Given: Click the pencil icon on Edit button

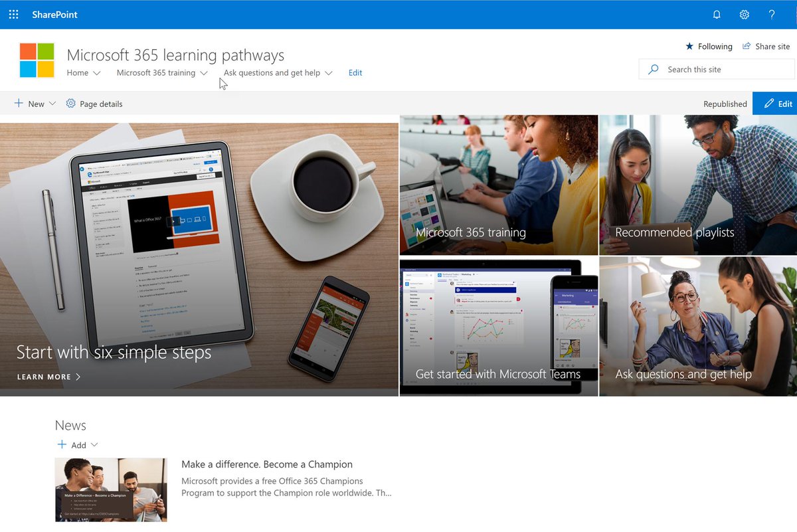Looking at the screenshot, I should [769, 104].
